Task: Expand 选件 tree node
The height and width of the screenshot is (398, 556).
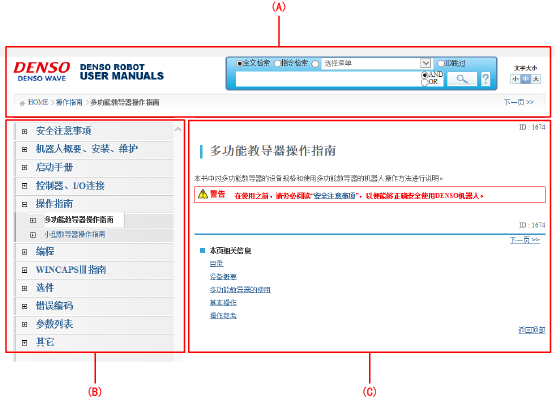Action: pyautogui.click(x=24, y=288)
